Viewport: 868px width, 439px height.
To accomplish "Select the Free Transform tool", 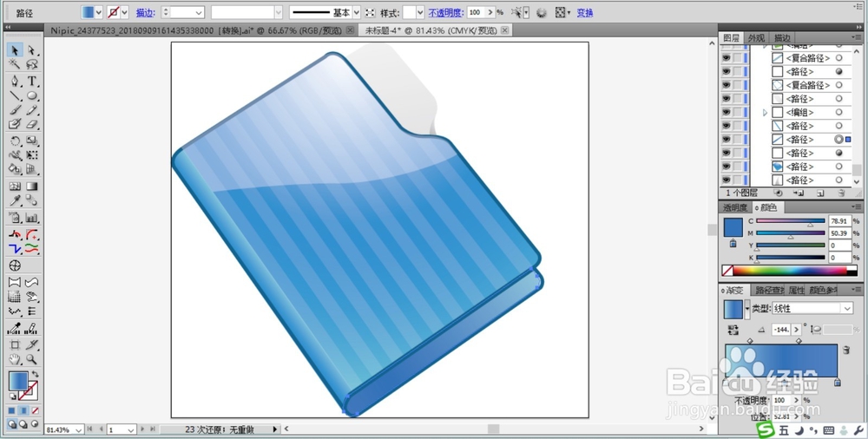I will [32, 155].
